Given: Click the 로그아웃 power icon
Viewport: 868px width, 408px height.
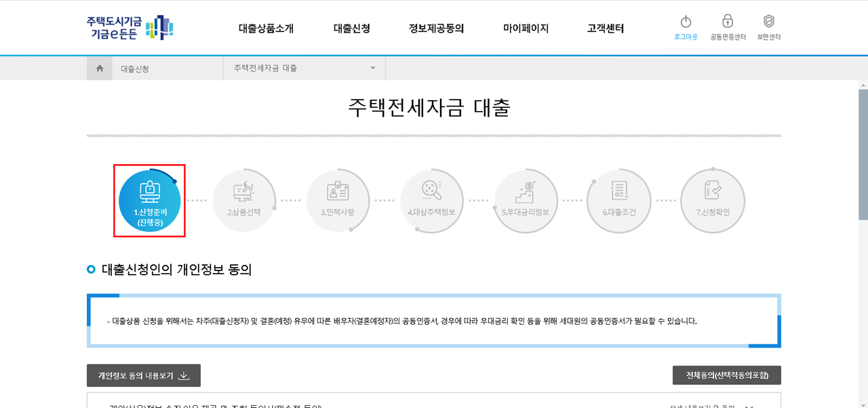Looking at the screenshot, I should click(x=686, y=22).
